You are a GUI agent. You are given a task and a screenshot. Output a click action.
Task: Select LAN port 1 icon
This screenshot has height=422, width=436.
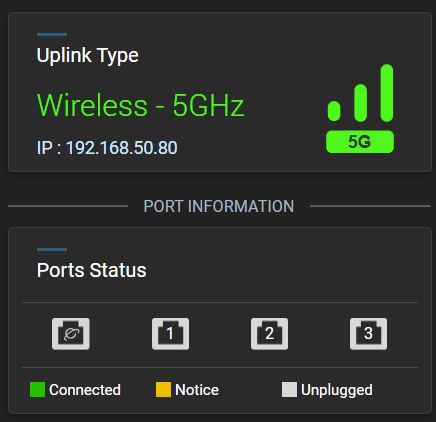pos(170,334)
